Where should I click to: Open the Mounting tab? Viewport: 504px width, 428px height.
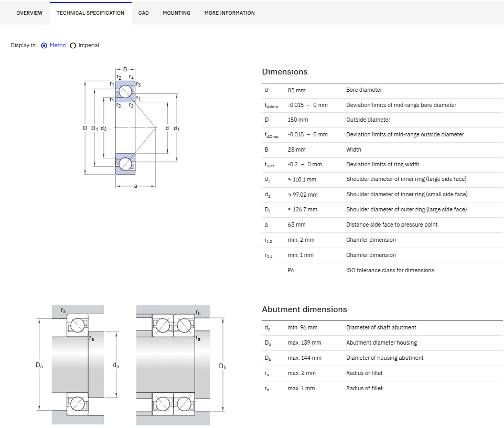tap(176, 13)
